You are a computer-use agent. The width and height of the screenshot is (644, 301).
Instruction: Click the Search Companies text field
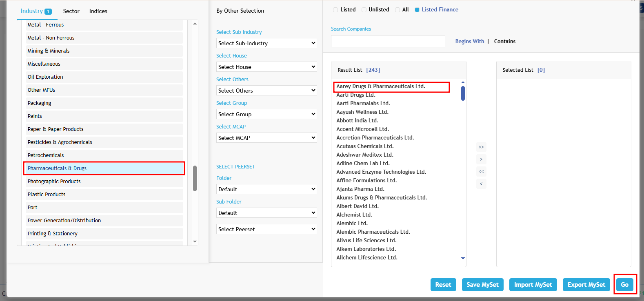click(x=388, y=41)
